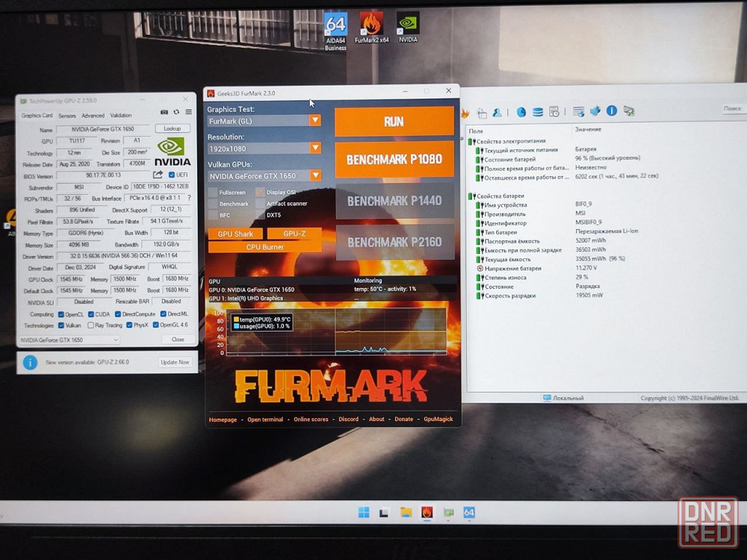Enable the Artifact scanner checkbox
747x560 pixels.
tap(260, 203)
